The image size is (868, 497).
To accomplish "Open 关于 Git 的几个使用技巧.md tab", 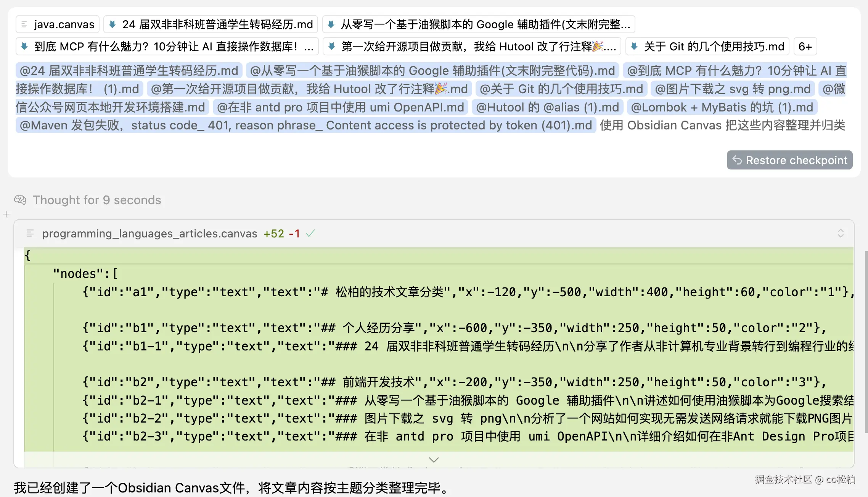I will point(714,47).
